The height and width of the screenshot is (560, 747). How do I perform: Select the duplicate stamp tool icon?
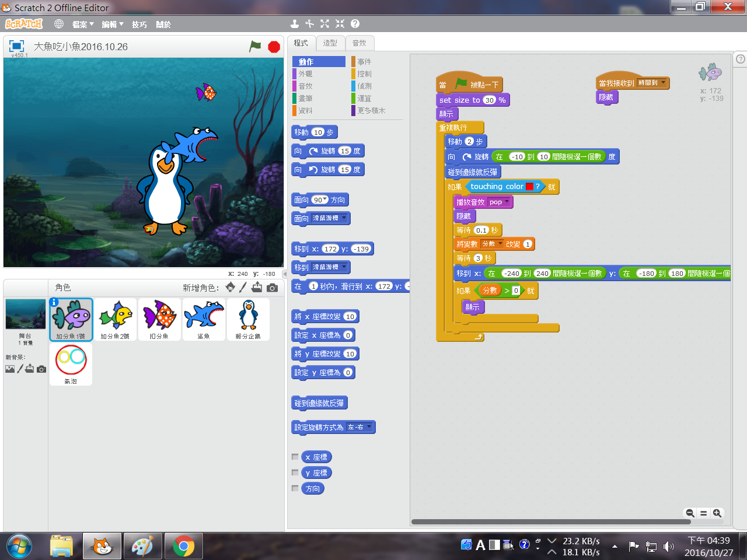(x=295, y=24)
